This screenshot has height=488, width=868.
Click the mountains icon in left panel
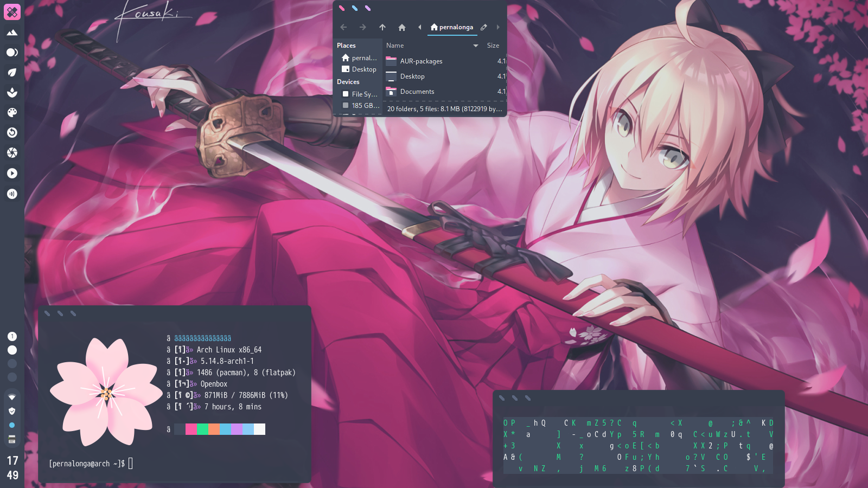[12, 33]
